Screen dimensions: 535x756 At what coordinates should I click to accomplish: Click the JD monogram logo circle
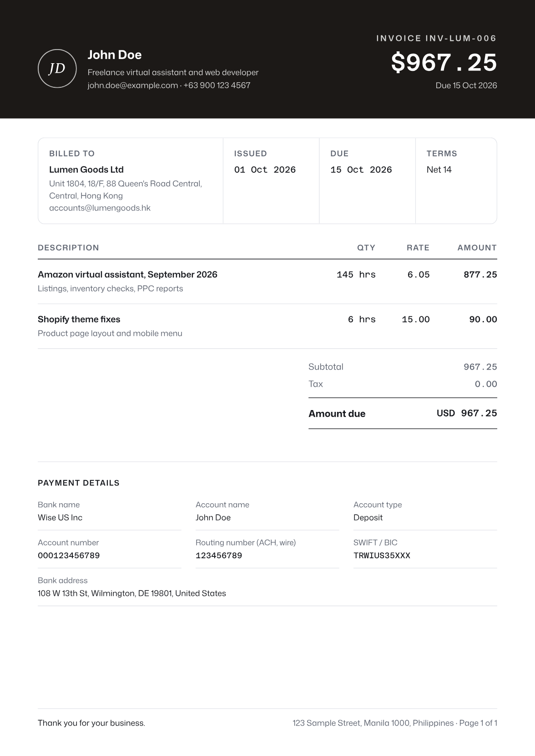[57, 69]
